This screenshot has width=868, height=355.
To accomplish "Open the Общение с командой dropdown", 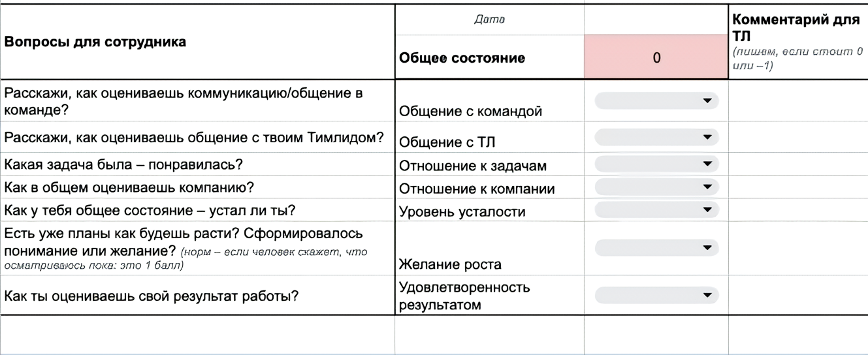I will tap(656, 100).
